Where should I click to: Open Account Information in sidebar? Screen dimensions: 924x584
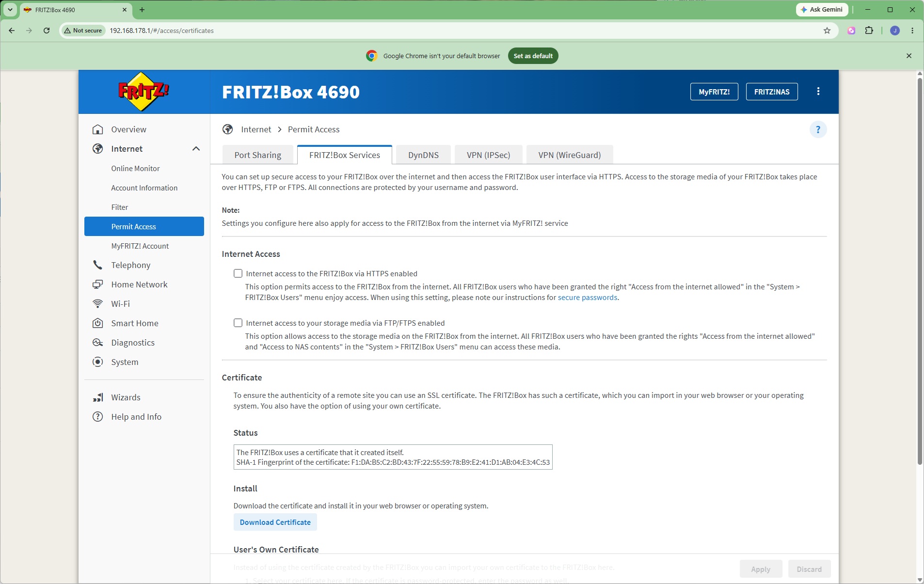pos(144,188)
